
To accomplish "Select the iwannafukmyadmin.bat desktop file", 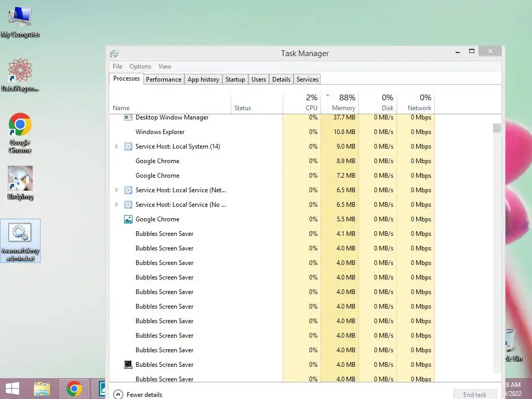I will coord(20,241).
